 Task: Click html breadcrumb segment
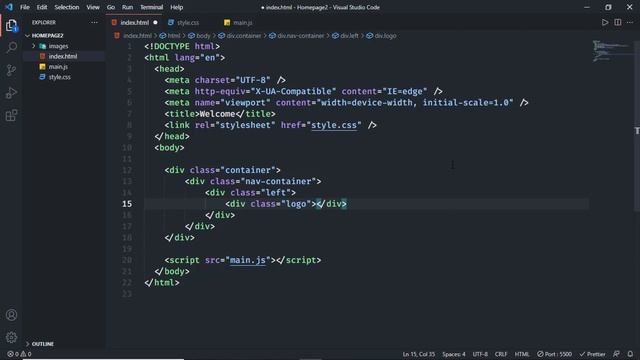[173, 36]
